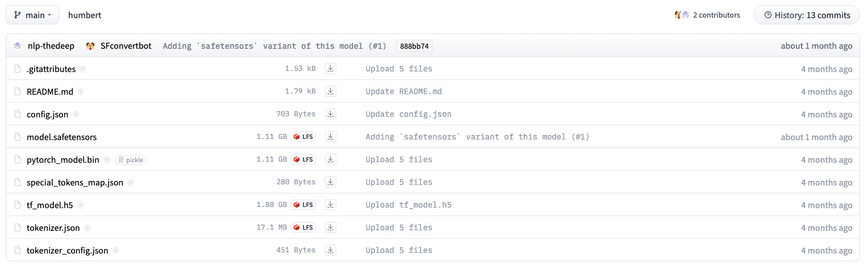The height and width of the screenshot is (266, 868).
Task: Click commit hash 888bb74
Action: click(414, 46)
